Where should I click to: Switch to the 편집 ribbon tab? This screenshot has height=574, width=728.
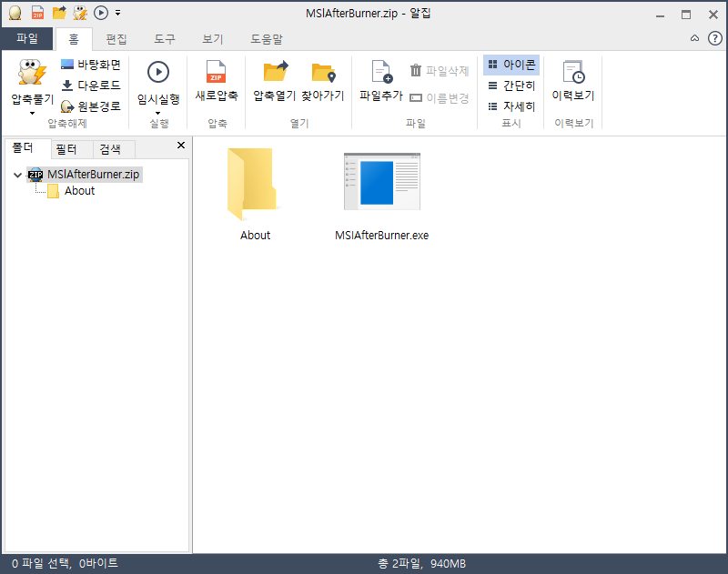pos(116,39)
